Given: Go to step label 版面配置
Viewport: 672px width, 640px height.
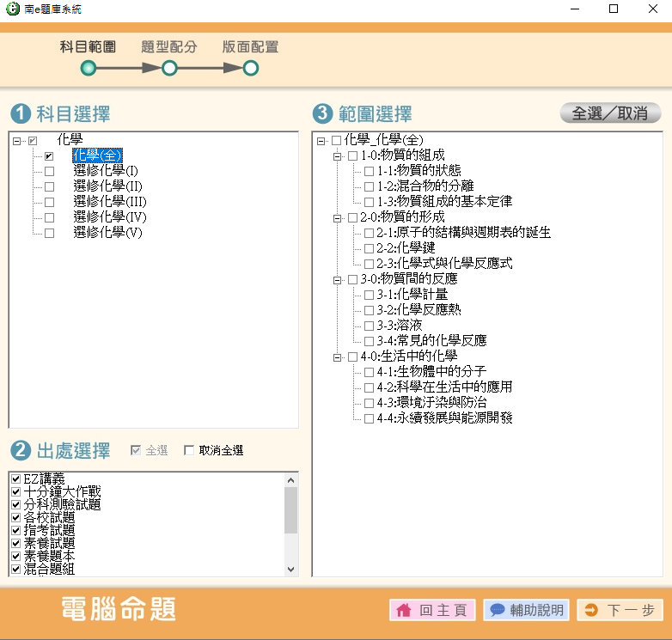Looking at the screenshot, I should tap(250, 46).
